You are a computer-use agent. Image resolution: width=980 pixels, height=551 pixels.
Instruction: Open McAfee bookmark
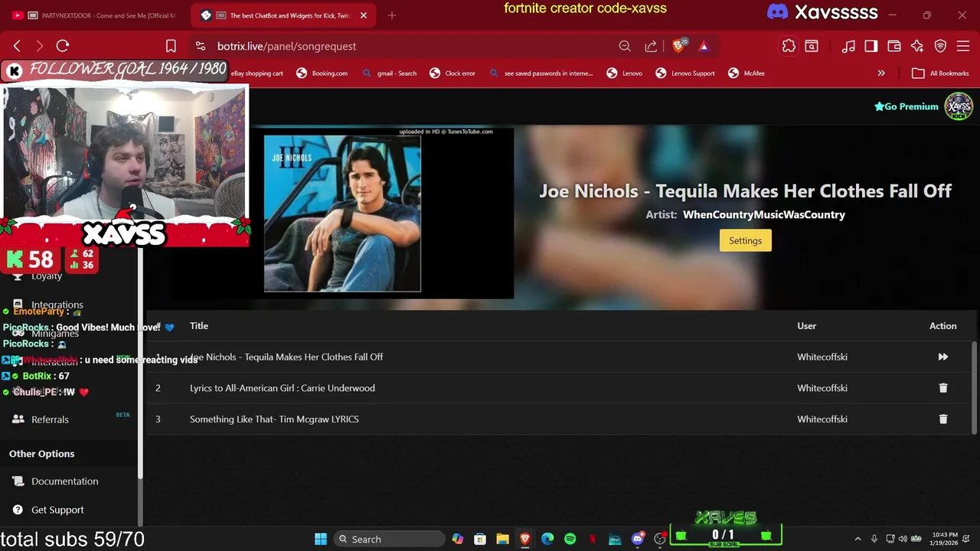746,73
